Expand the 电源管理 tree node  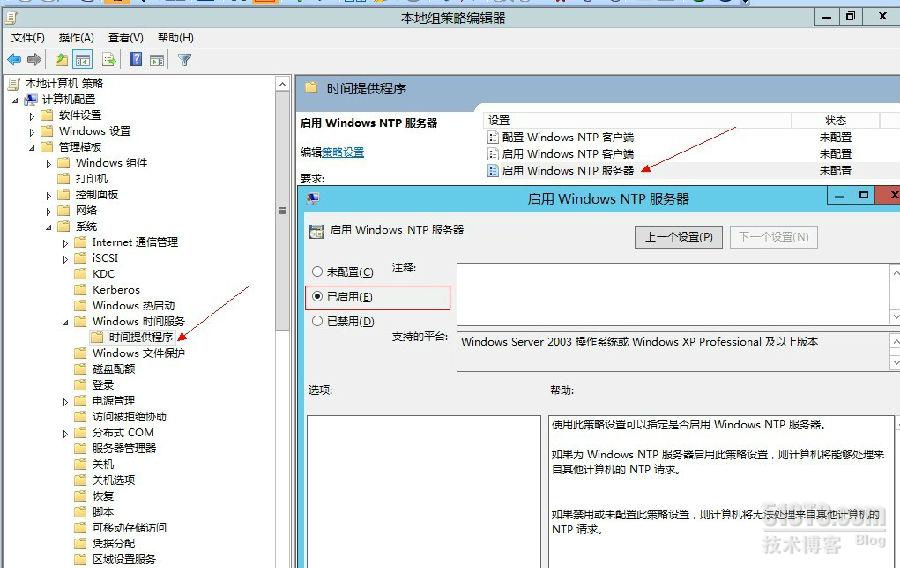[65, 402]
